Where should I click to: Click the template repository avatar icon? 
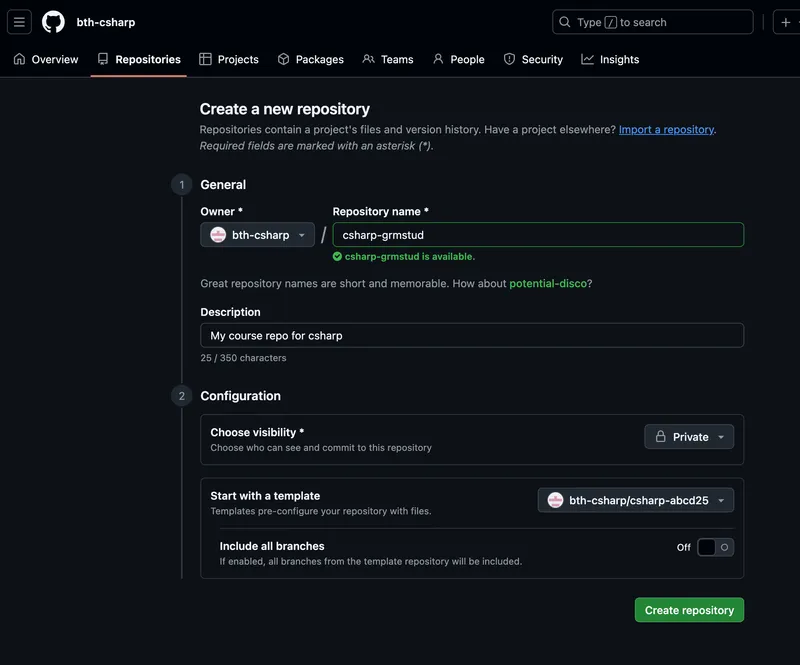(x=555, y=500)
